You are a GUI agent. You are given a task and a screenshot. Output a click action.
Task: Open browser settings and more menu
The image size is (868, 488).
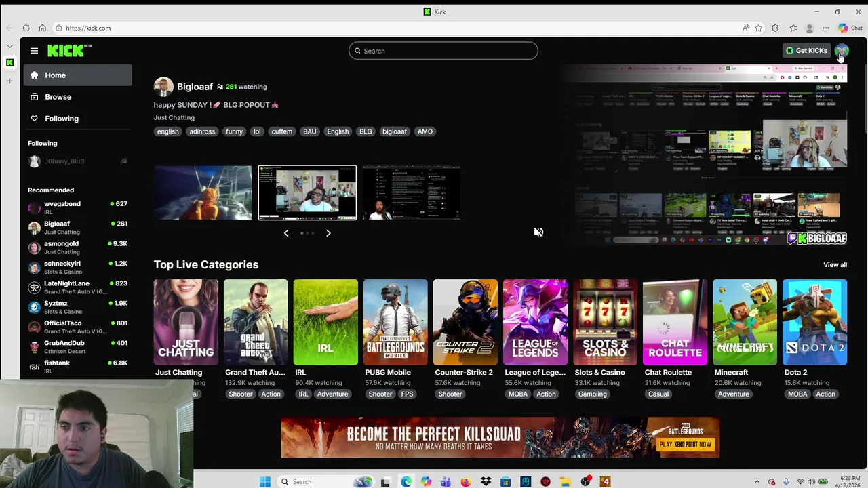pos(825,28)
